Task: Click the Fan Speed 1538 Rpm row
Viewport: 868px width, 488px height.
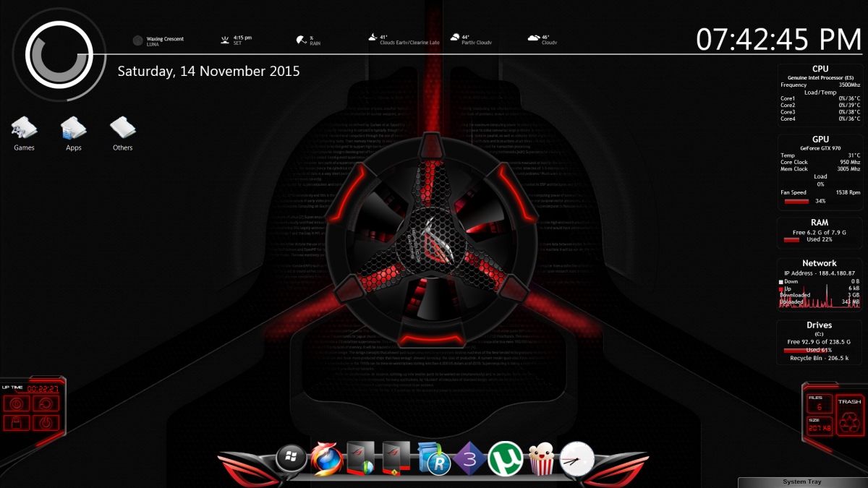Action: [820, 192]
